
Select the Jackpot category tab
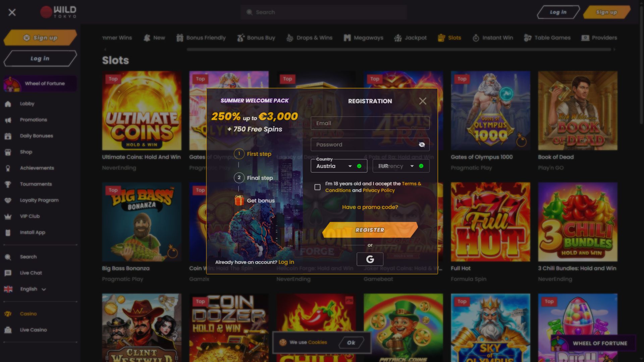coord(411,38)
